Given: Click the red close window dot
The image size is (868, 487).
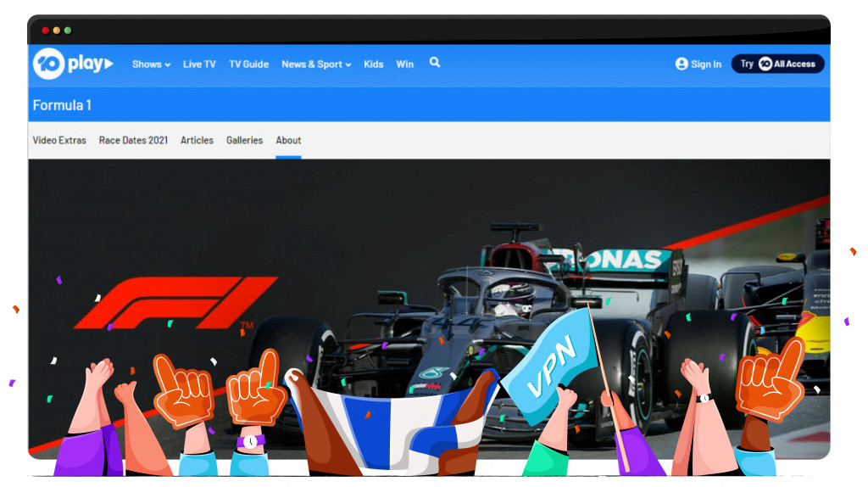Looking at the screenshot, I should pos(46,31).
